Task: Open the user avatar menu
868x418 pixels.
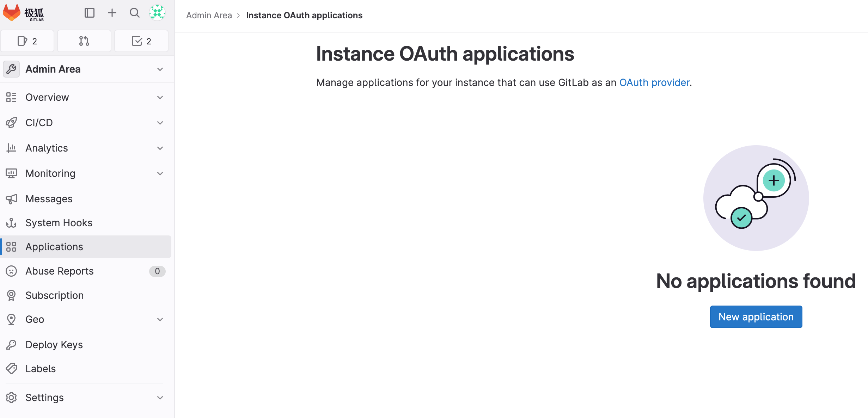Action: [157, 13]
